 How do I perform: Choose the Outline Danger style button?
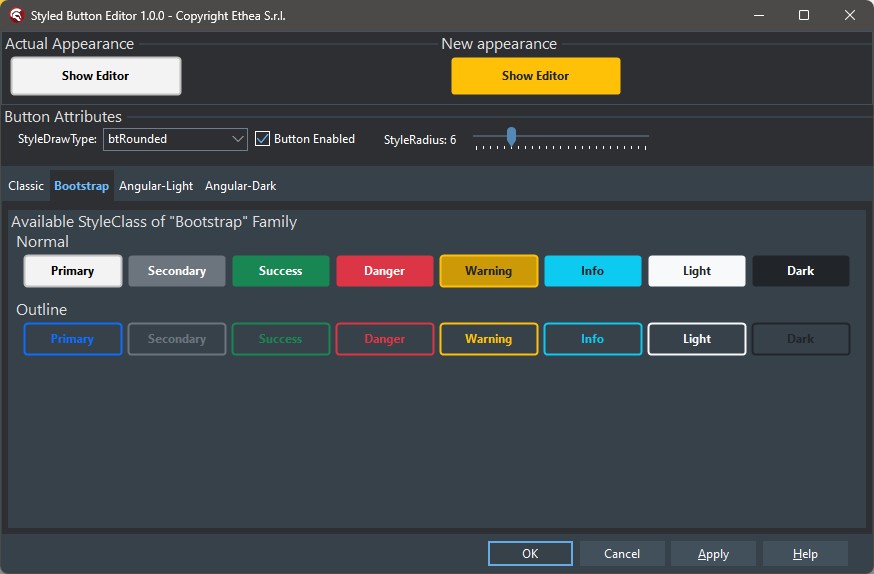point(385,339)
